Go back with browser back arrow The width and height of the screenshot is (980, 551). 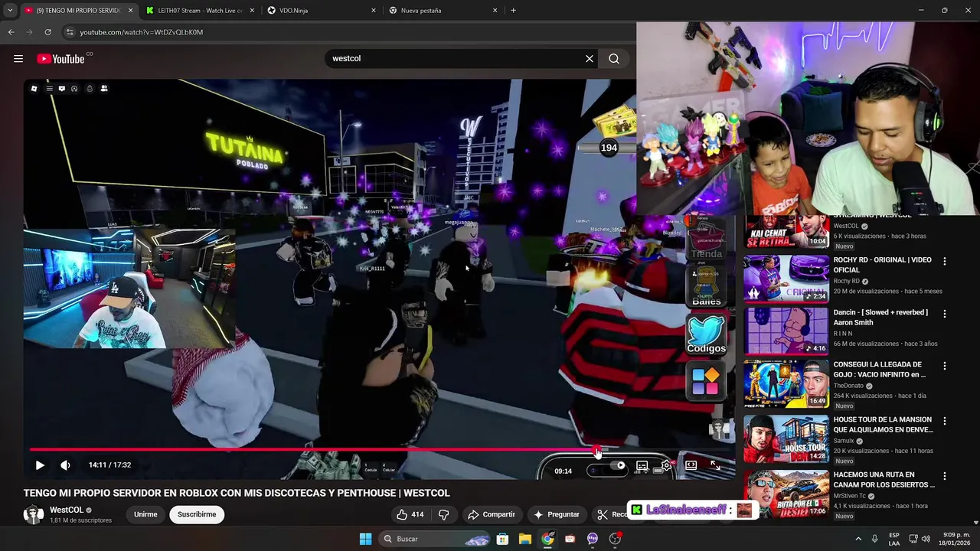click(11, 32)
